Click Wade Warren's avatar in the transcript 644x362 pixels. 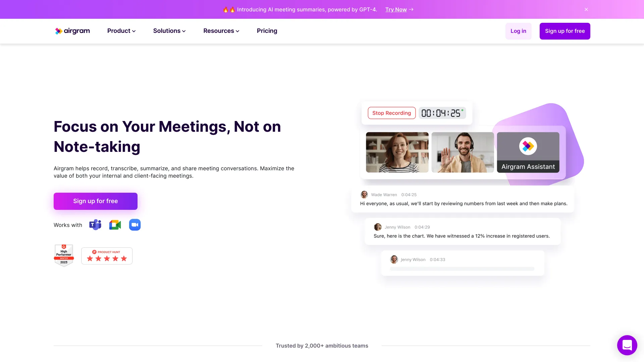[x=364, y=194]
